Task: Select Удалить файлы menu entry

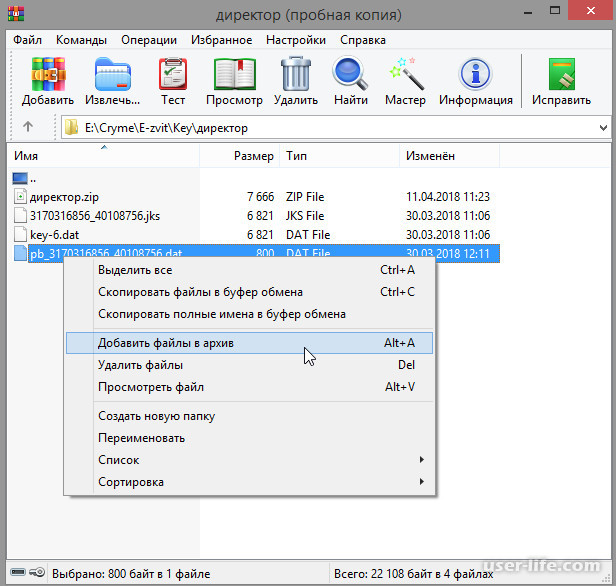Action: (x=249, y=365)
